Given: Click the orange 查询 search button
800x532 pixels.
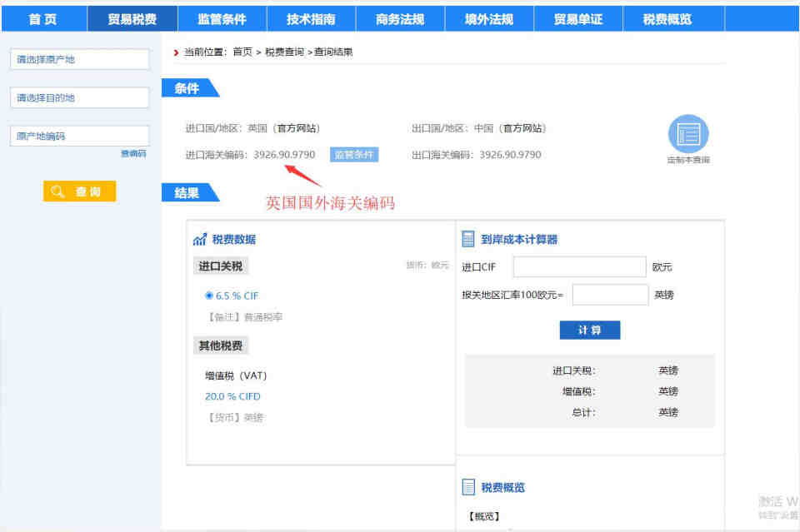Looking at the screenshot, I should (x=80, y=191).
